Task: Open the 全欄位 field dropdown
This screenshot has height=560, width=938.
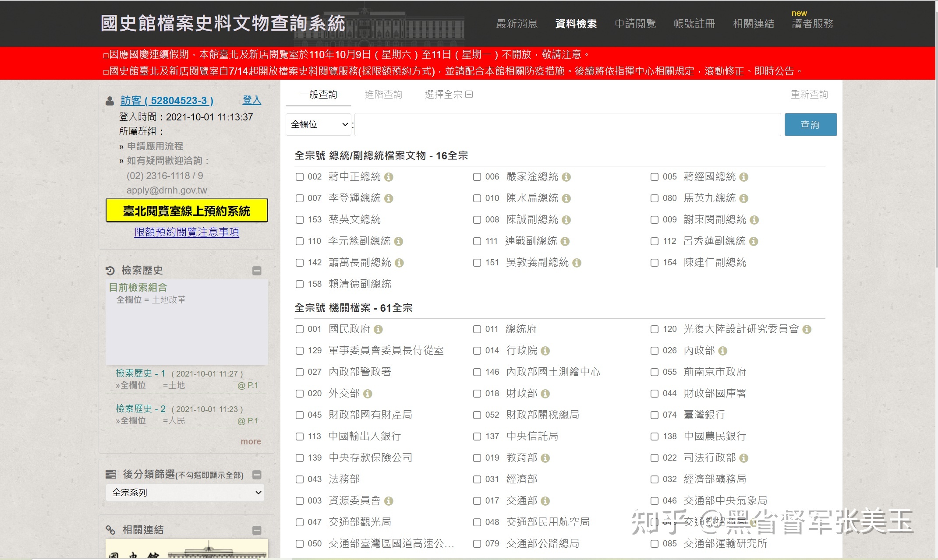Action: 319,124
